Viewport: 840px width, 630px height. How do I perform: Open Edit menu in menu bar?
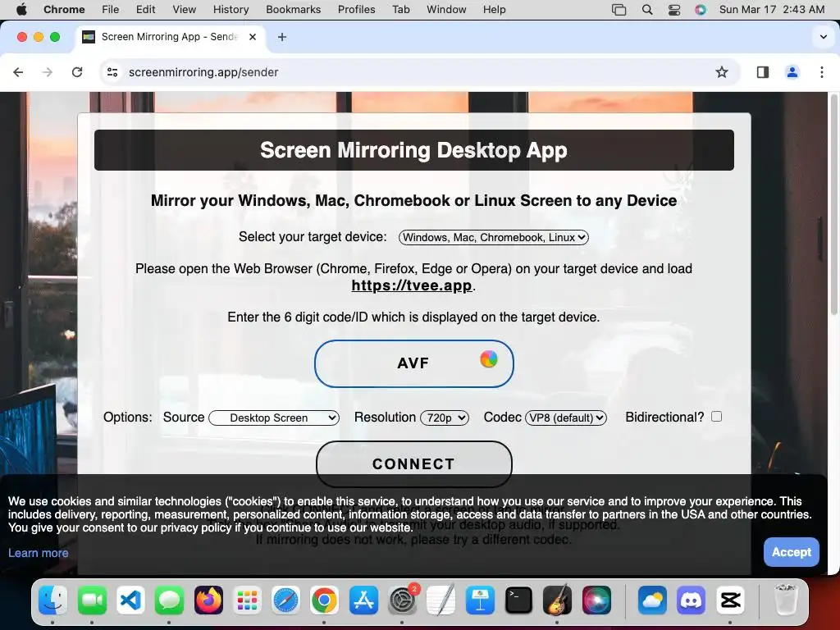(x=145, y=10)
